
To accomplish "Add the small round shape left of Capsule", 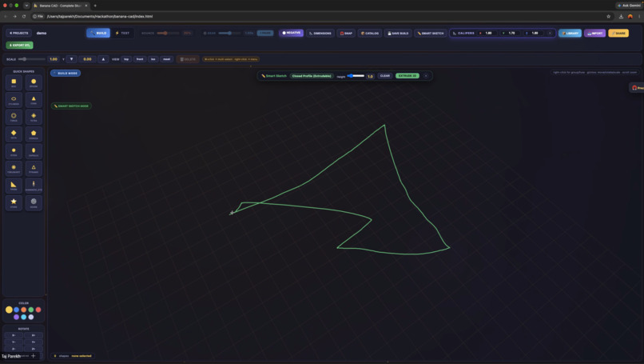I will [x=14, y=152].
